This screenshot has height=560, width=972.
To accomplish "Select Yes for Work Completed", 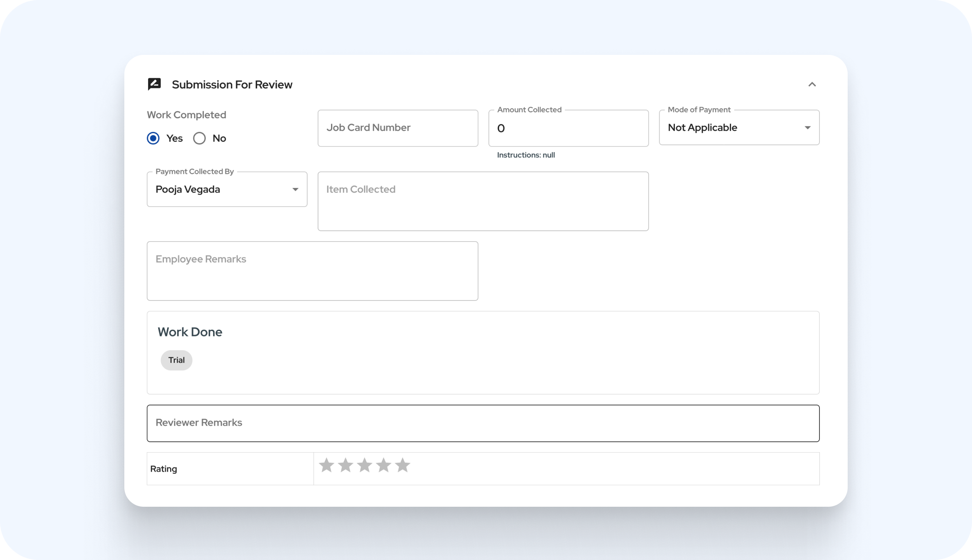I will [153, 138].
